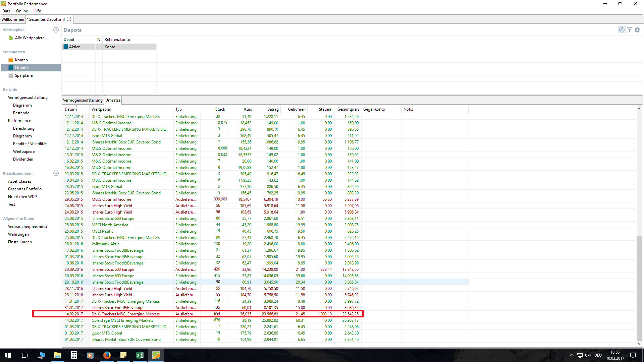The width and height of the screenshot is (644, 362).
Task: Click the add depot plus icon
Action: [622, 30]
